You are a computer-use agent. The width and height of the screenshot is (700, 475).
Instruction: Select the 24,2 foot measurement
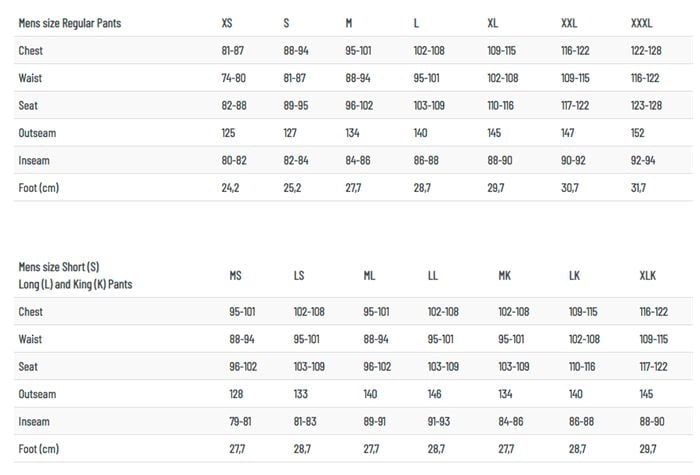(231, 188)
